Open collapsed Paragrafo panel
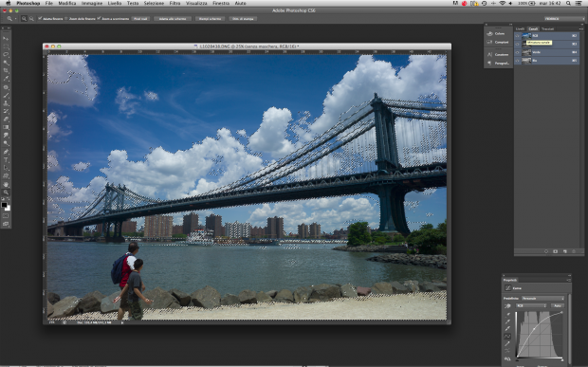The image size is (588, 367). pyautogui.click(x=498, y=63)
